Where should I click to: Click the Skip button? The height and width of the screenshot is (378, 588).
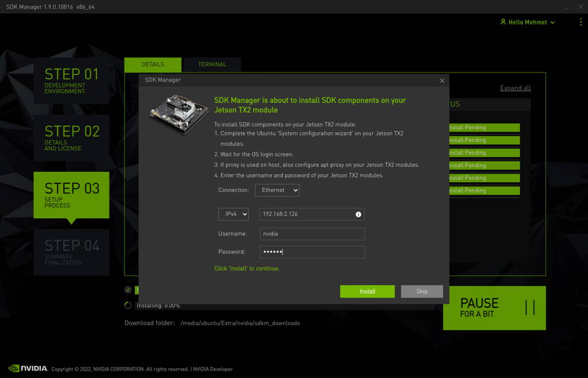point(422,291)
